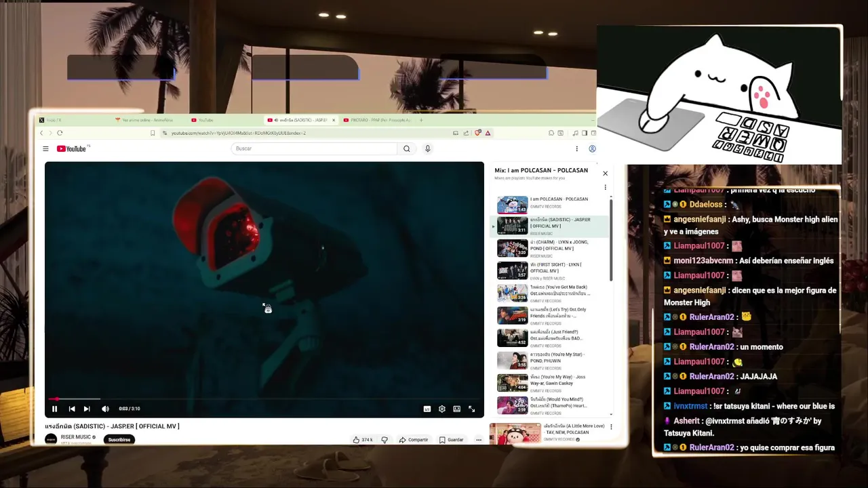Click the SADISTIC JASP.ER video title
868x488 pixels.
coord(112,426)
